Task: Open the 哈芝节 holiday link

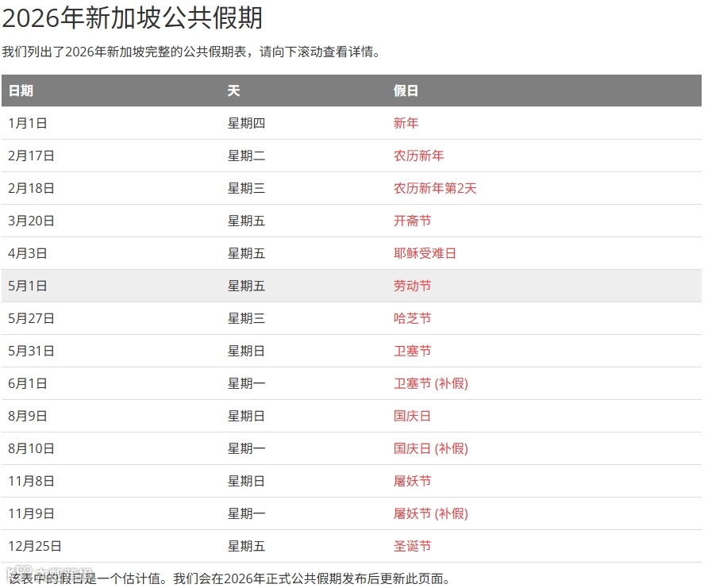Action: pos(412,317)
